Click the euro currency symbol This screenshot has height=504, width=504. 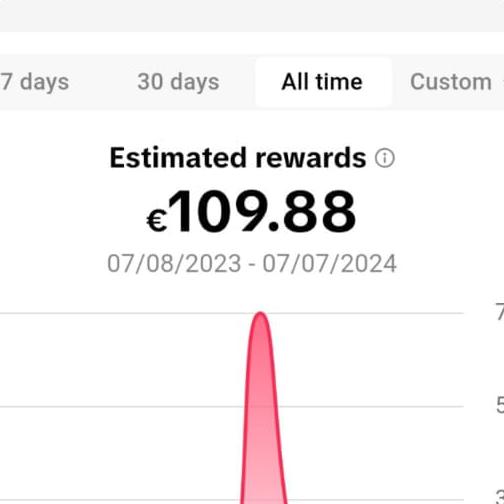click(x=157, y=221)
